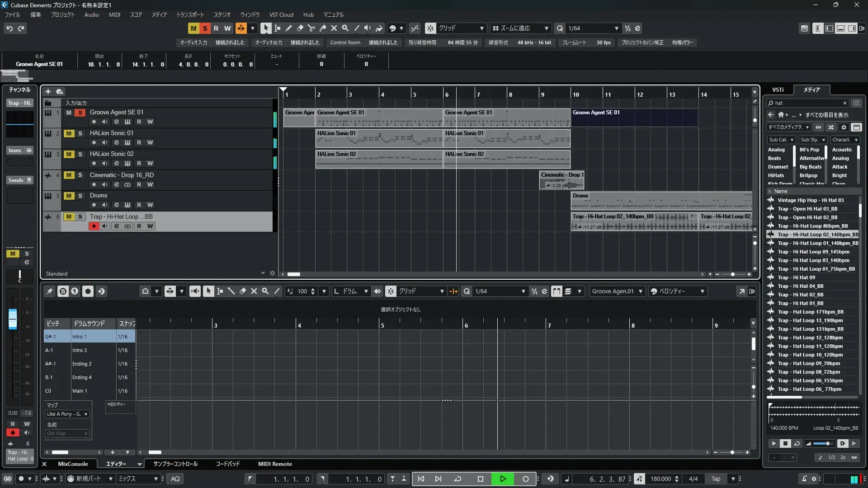Open the MIDI menu
The height and width of the screenshot is (488, 868).
[114, 15]
